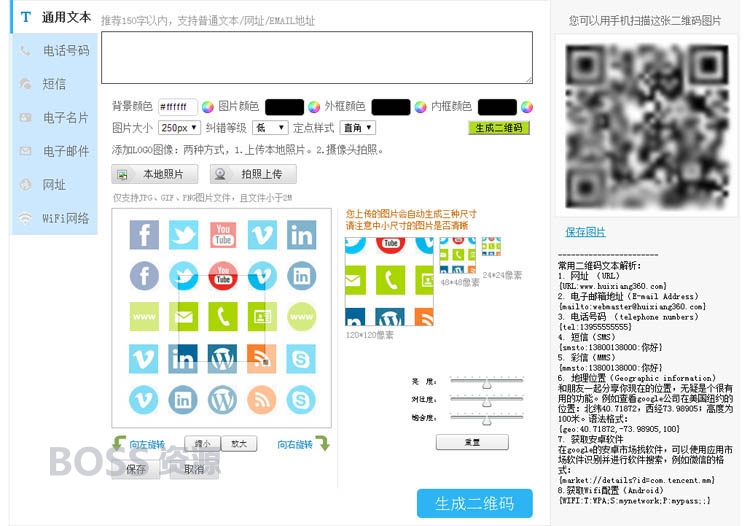Click inside the large text input box
The image size is (750, 526).
point(317,57)
